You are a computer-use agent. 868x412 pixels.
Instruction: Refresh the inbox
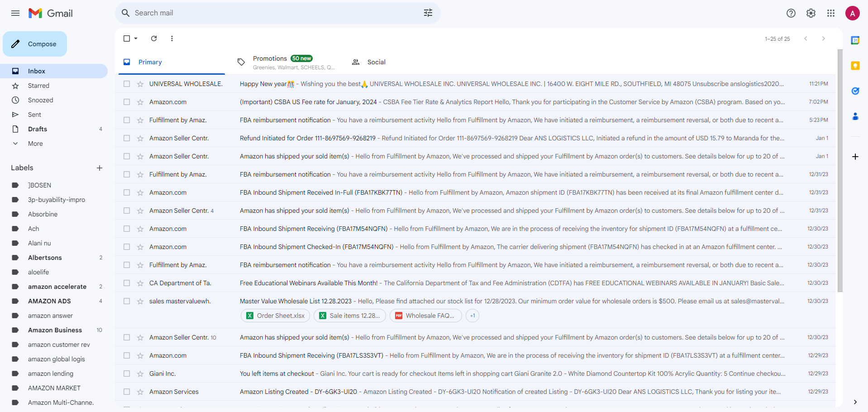154,38
